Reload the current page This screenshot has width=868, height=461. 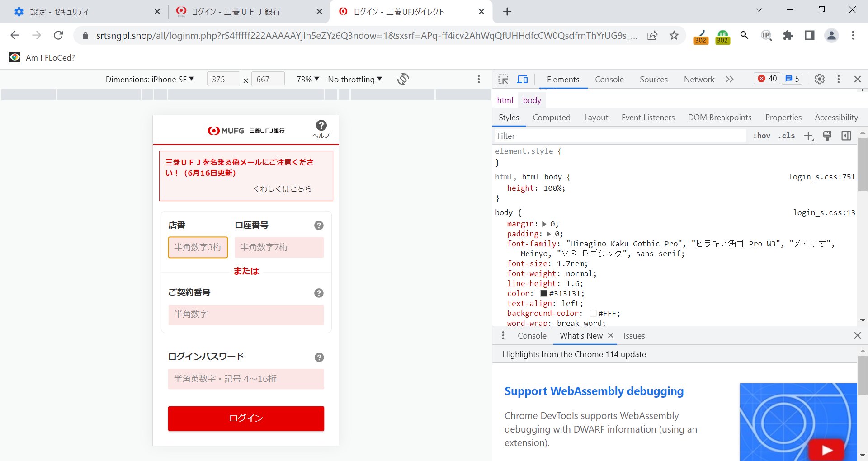(58, 35)
